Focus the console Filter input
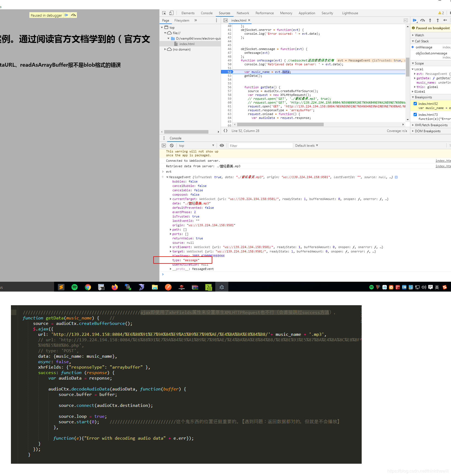The height and width of the screenshot is (476, 451). (261, 146)
